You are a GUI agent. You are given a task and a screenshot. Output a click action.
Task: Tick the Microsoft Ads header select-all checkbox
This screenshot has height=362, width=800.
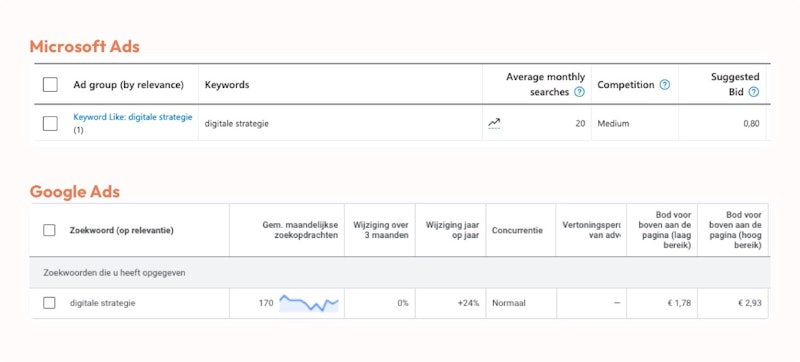point(50,85)
